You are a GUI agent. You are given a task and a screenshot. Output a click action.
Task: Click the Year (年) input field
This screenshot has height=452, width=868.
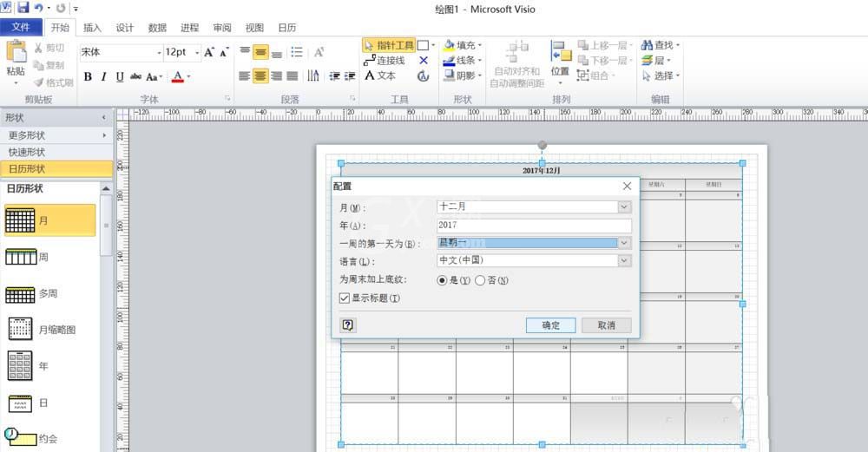(534, 226)
